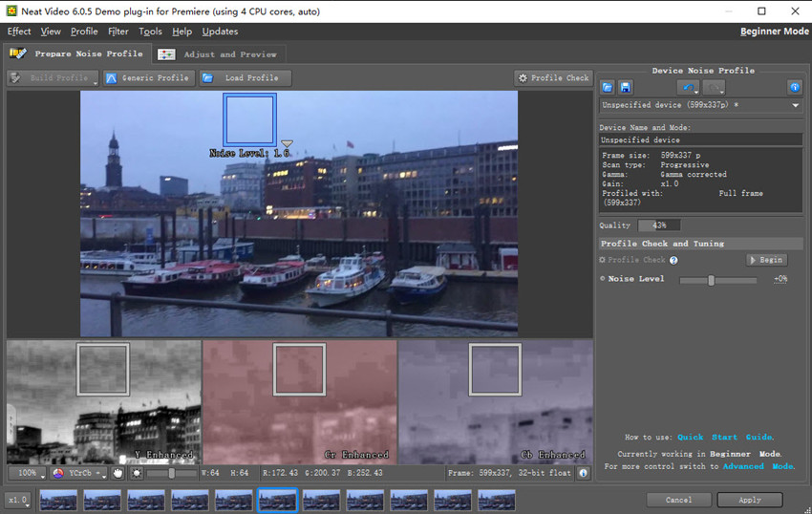Open the YCrCb color space dropdown
This screenshot has width=812, height=514.
pyautogui.click(x=79, y=473)
